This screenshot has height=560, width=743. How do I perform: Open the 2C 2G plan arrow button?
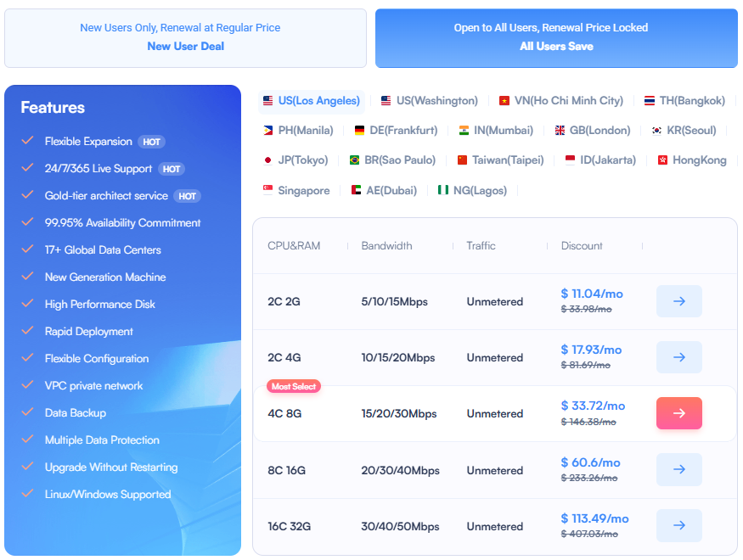tap(678, 301)
